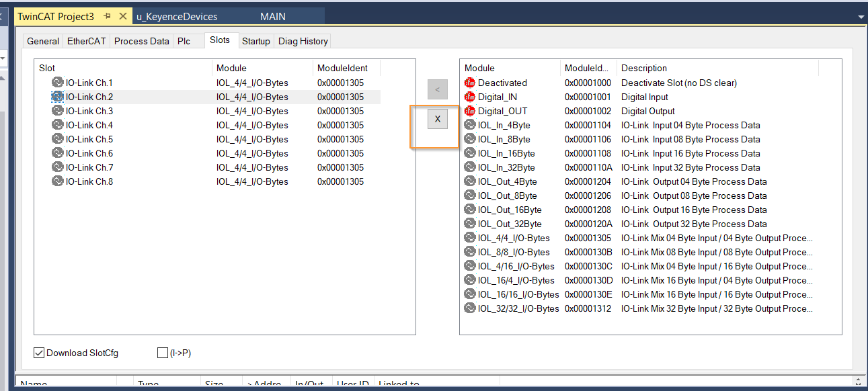Screen dimensions: 868x391
Task: Click the Description column header
Action: [717, 68]
